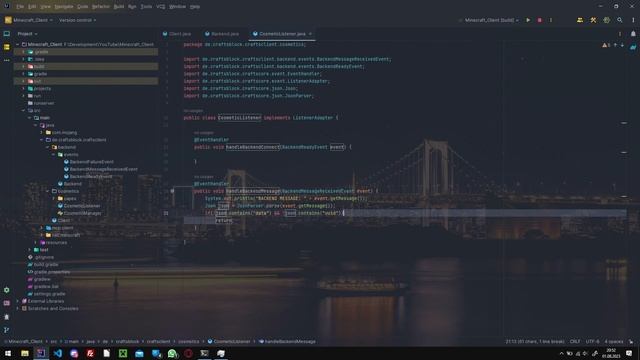Open Code With Me collaboration icon
The width and height of the screenshot is (640, 360).
(580, 20)
